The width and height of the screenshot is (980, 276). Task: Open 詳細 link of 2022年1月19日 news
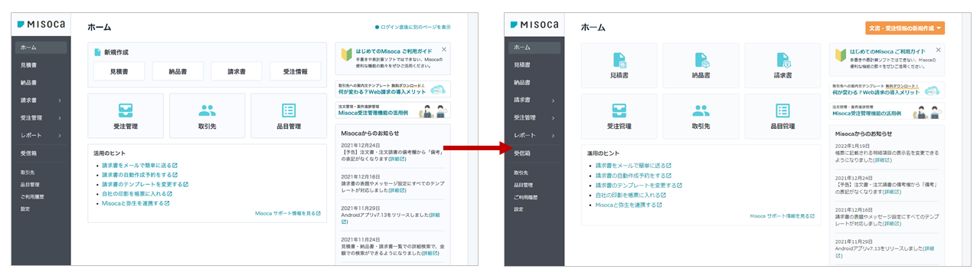(883, 160)
